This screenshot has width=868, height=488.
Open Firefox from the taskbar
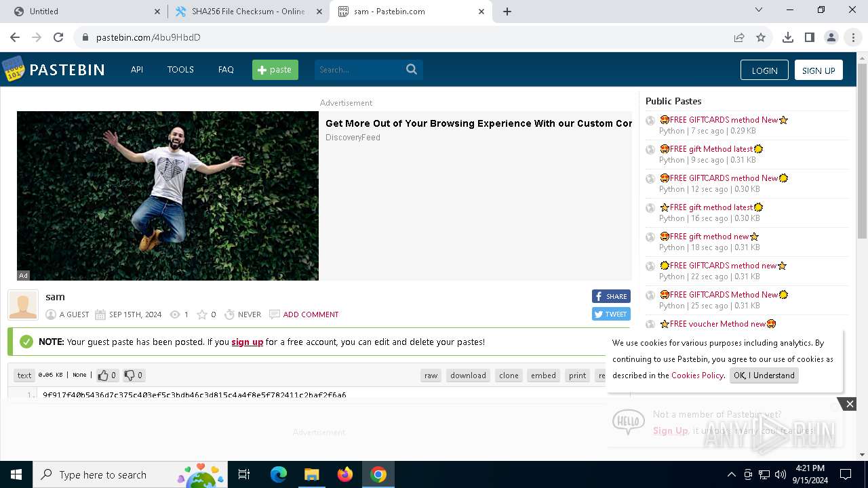click(345, 474)
